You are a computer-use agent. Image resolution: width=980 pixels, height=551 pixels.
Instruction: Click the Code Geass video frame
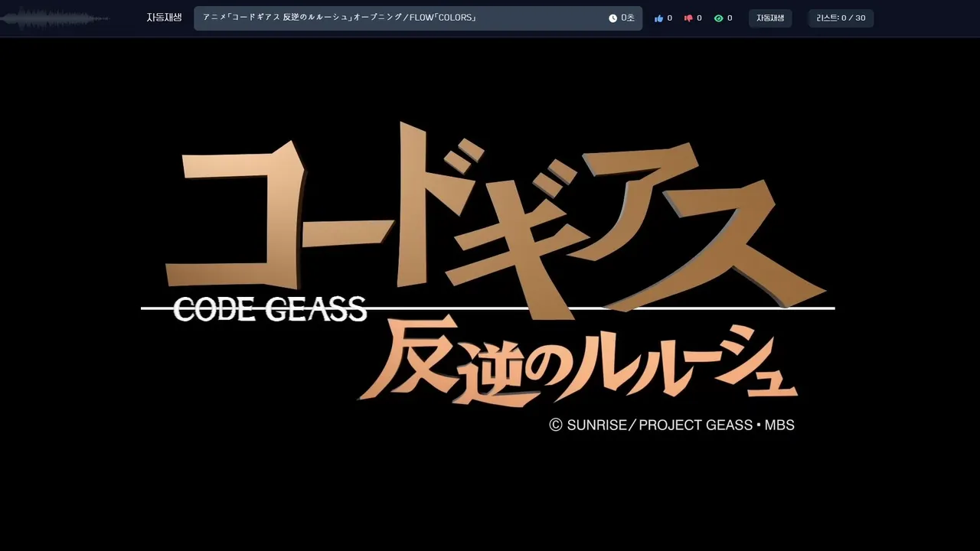coord(490,294)
